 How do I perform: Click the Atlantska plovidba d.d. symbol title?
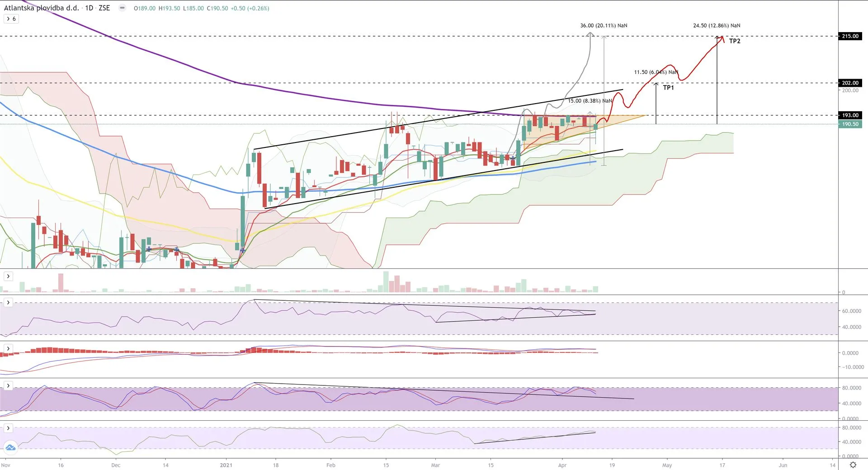click(x=41, y=8)
